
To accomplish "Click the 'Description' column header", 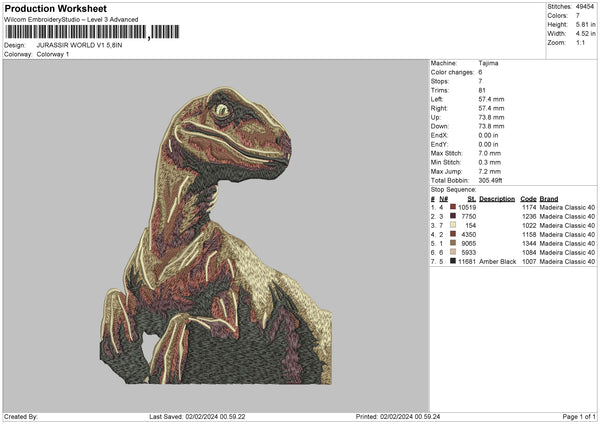I will 497,199.
